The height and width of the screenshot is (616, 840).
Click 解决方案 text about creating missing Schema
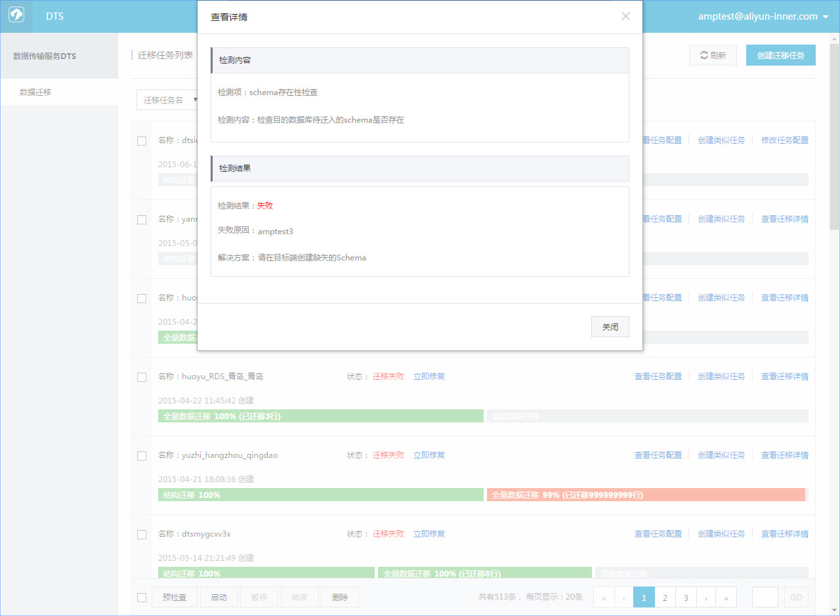[292, 258]
